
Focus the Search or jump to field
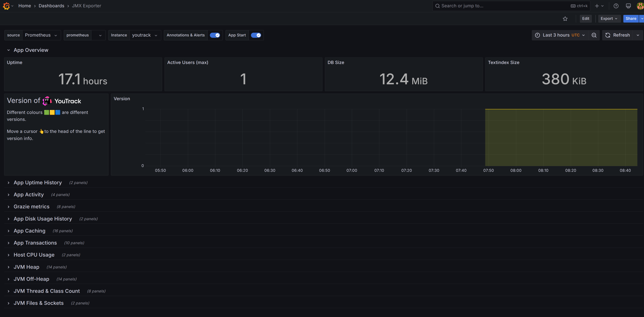point(511,6)
